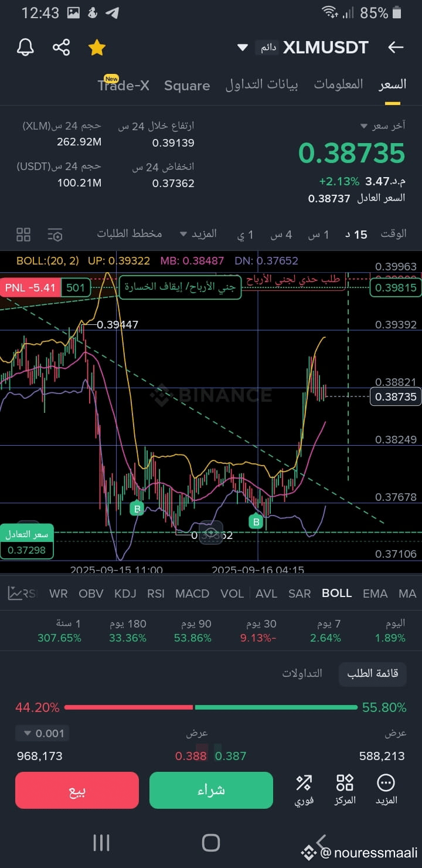This screenshot has width=422, height=868.
Task: Toggle the BOLL overlay indicator
Action: 337,593
